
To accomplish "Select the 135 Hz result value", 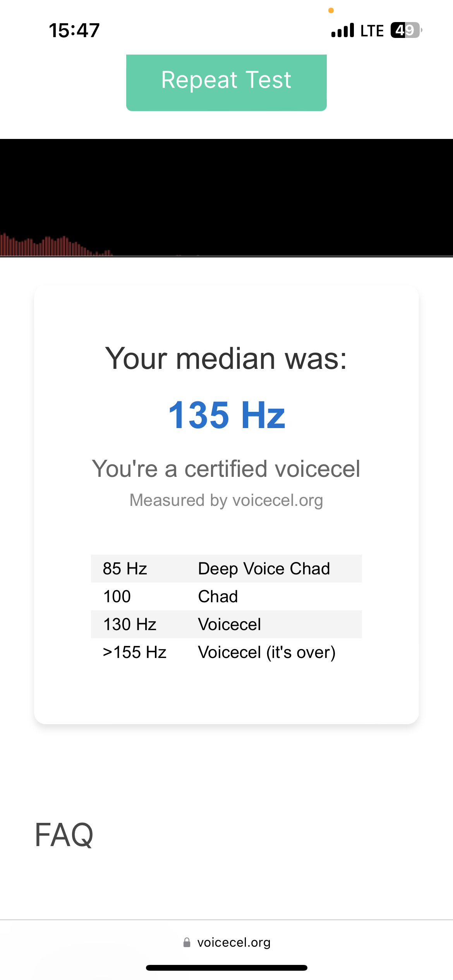I will (226, 415).
